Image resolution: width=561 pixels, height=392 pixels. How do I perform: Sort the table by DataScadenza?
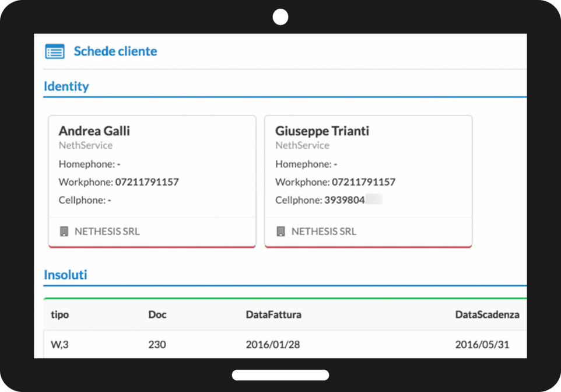tap(488, 314)
